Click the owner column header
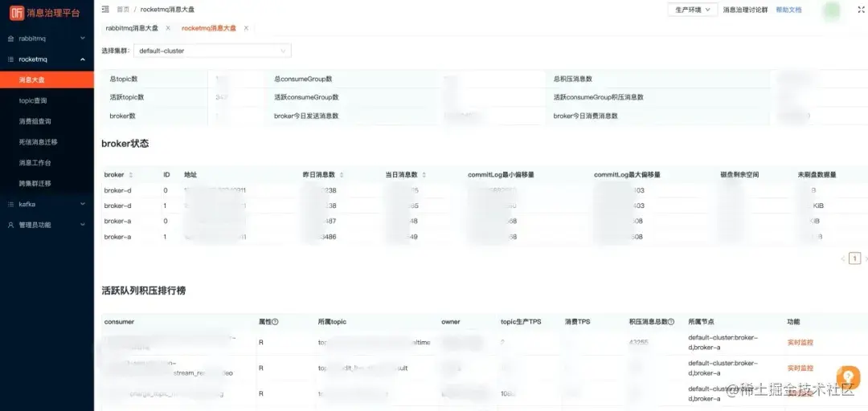868x411 pixels. tap(451, 321)
